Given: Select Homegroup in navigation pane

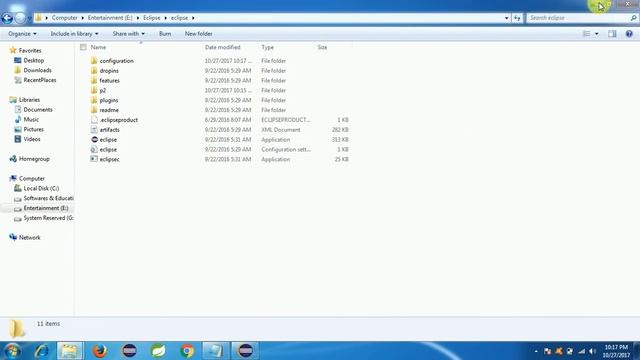Looking at the screenshot, I should click(34, 159).
